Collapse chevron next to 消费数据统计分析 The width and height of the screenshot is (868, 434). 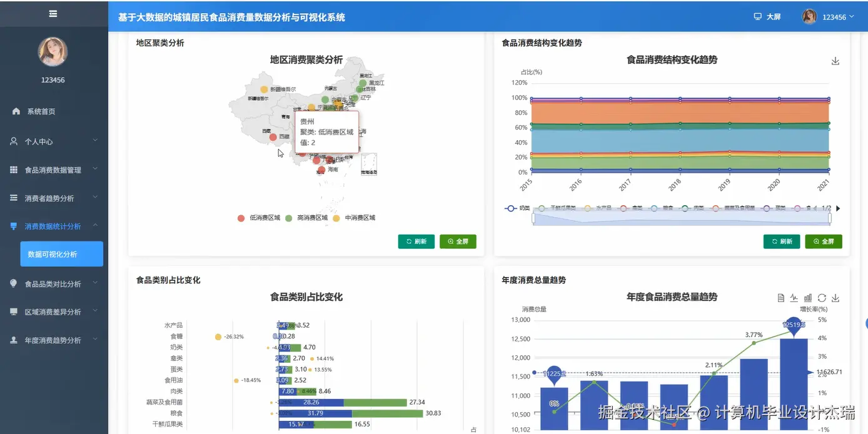point(95,225)
